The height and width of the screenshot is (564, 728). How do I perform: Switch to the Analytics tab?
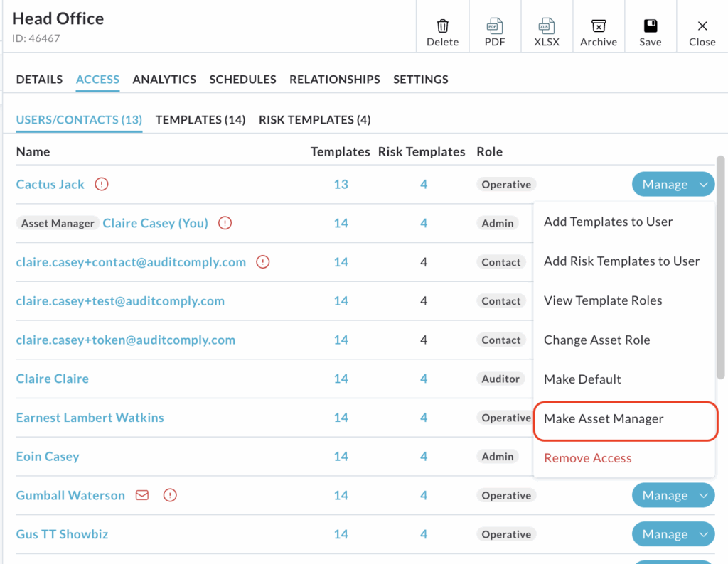[164, 80]
